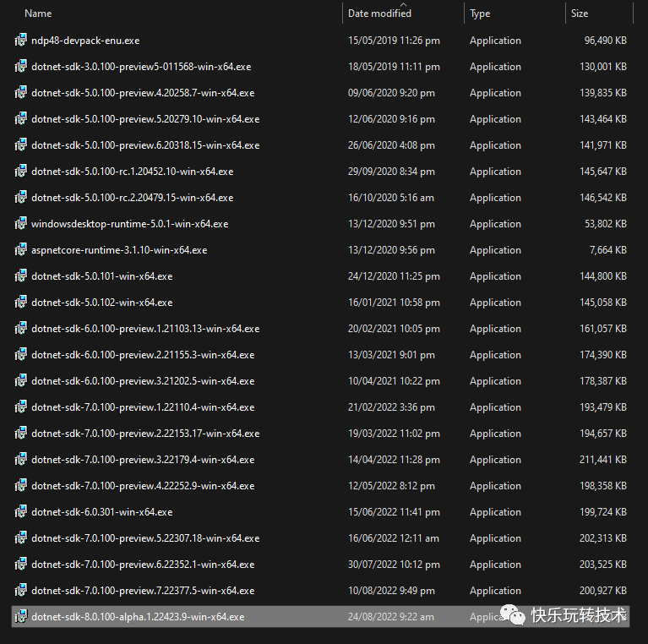648x644 pixels.
Task: Click size value 211,441 KB
Action: [603, 460]
